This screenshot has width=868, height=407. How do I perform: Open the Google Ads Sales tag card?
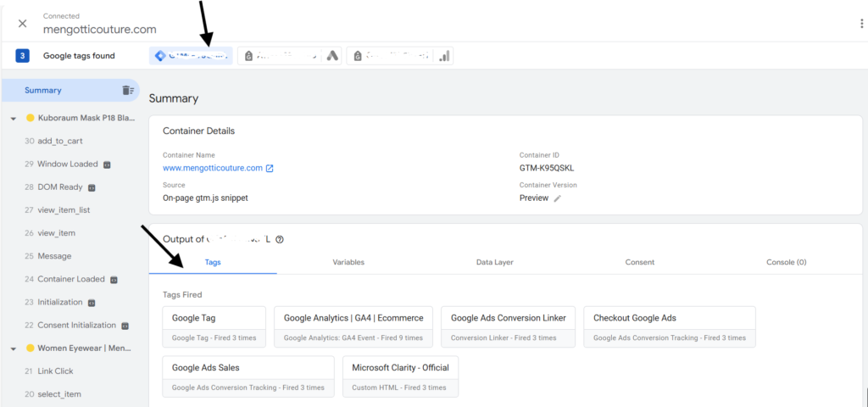(x=248, y=376)
